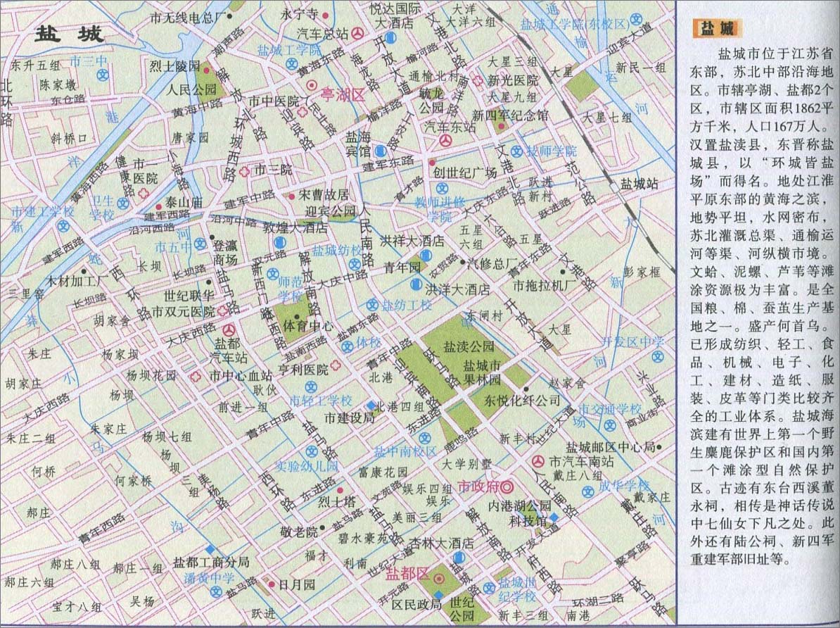
Task: Click the 盐海宾馆 hotel icon
Action: pos(379,150)
